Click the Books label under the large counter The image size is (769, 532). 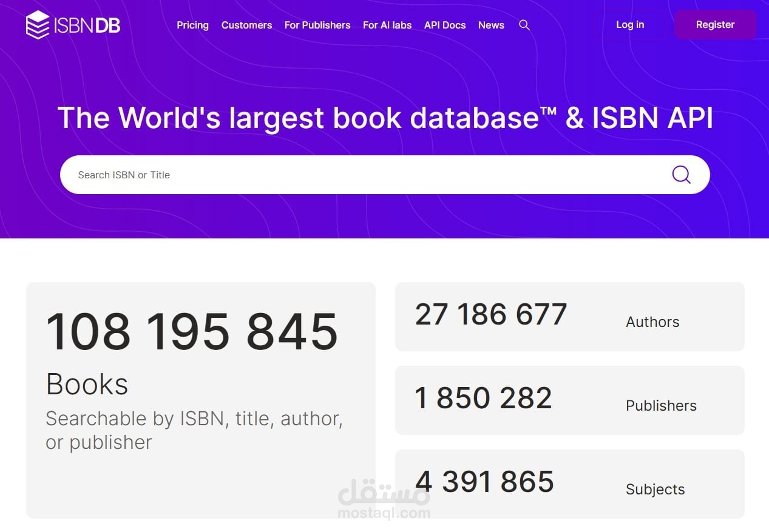pyautogui.click(x=87, y=384)
